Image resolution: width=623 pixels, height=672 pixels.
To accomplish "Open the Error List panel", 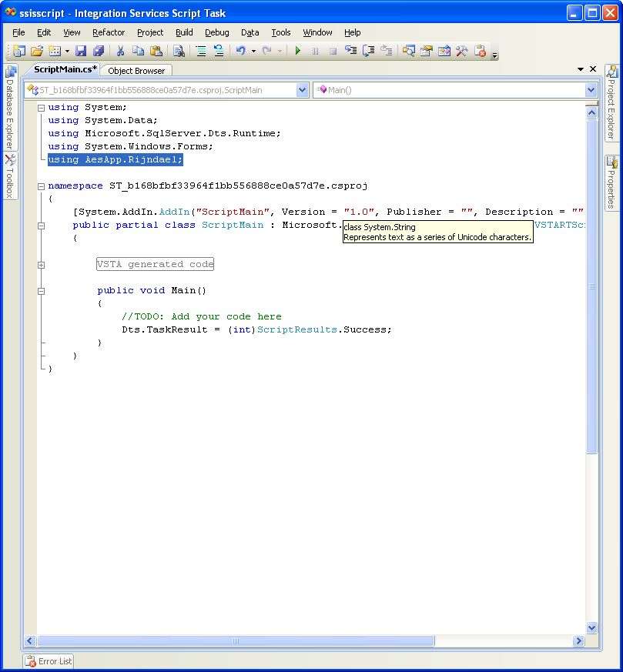I will pos(49,661).
